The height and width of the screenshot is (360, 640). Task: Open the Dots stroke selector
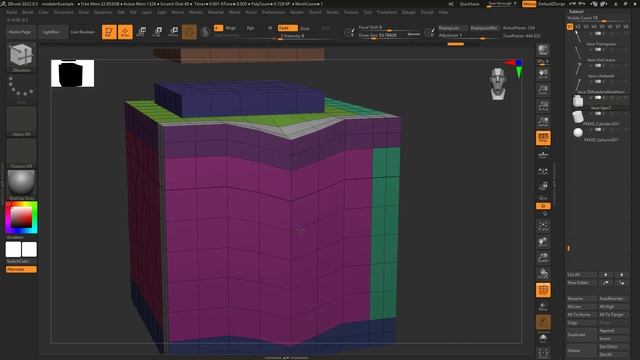click(21, 89)
